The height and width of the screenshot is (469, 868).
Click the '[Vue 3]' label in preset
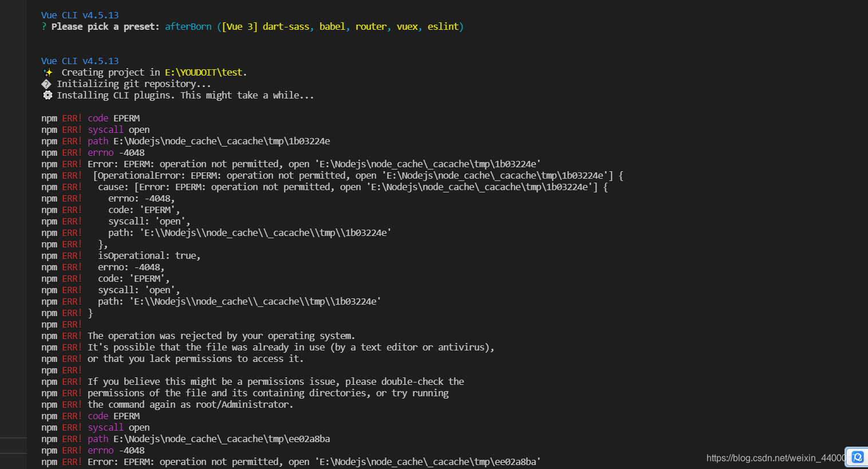click(x=240, y=26)
